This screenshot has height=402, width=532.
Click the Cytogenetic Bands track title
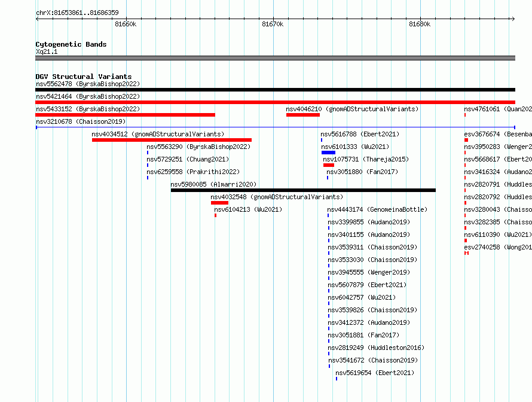point(71,44)
